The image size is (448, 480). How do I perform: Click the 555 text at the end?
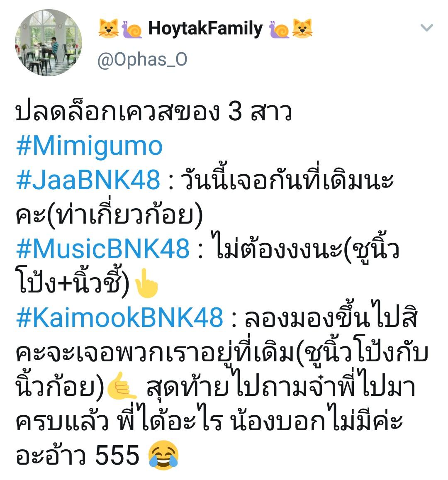(117, 455)
